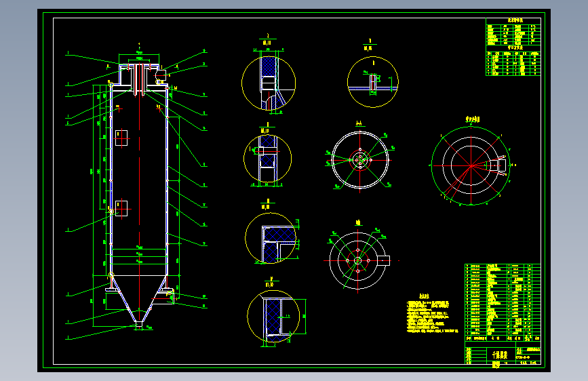Screen dimensions: 588x381
Task: Select the bottom detail circle in the column
Action: 273,316
